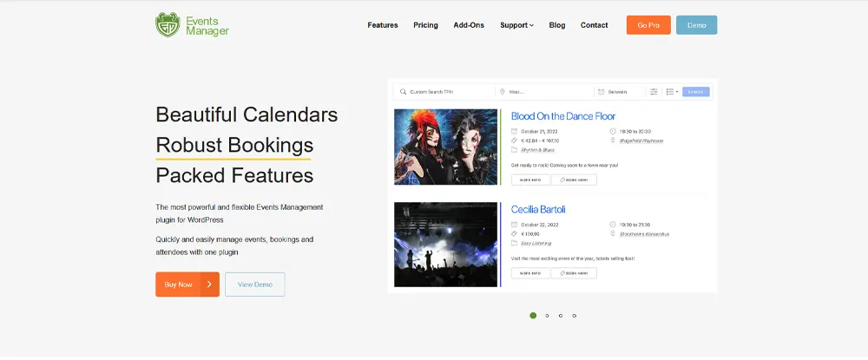This screenshot has height=360, width=868.
Task: Click the clock icon beside 19:30 to 21:30
Action: tap(613, 225)
